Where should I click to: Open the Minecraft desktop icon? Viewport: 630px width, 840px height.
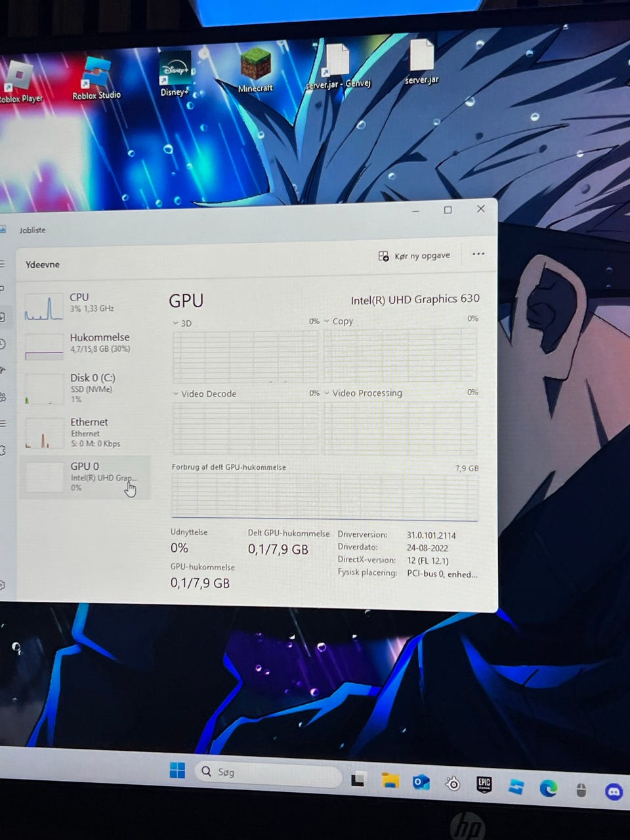(255, 71)
